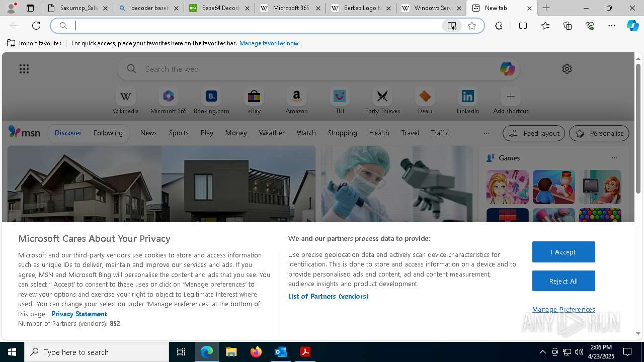This screenshot has height=362, width=644.
Task: Expand more msn categories ellipsis
Action: pos(486,133)
